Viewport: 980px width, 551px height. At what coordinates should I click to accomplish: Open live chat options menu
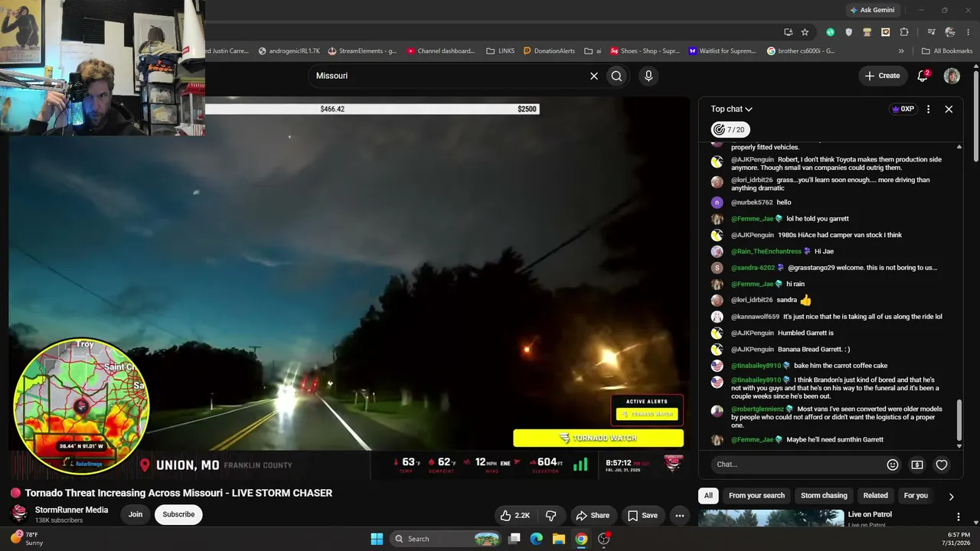pos(928,109)
